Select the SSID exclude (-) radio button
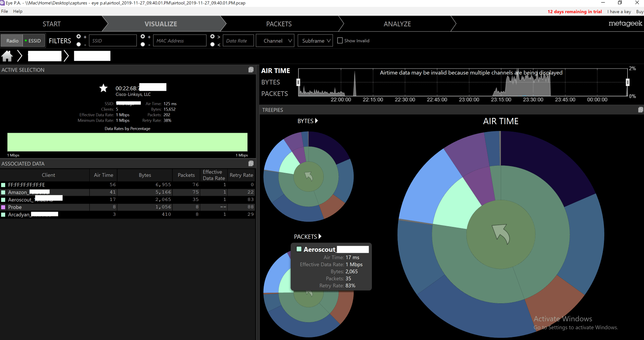The image size is (644, 340). click(79, 44)
